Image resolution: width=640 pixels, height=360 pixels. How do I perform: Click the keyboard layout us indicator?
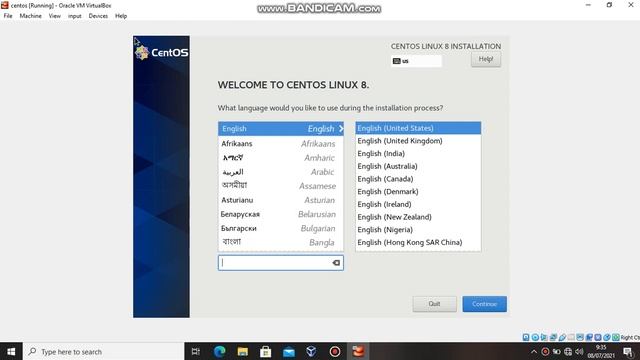[x=416, y=61]
